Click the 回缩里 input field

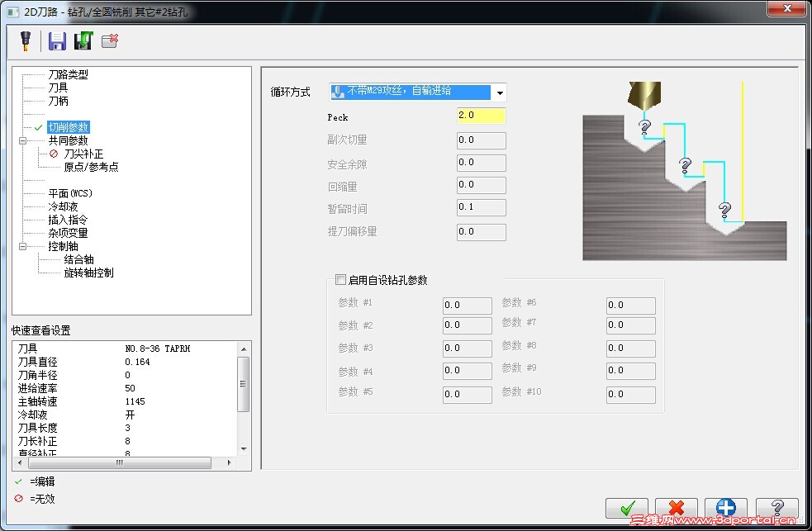pos(481,185)
